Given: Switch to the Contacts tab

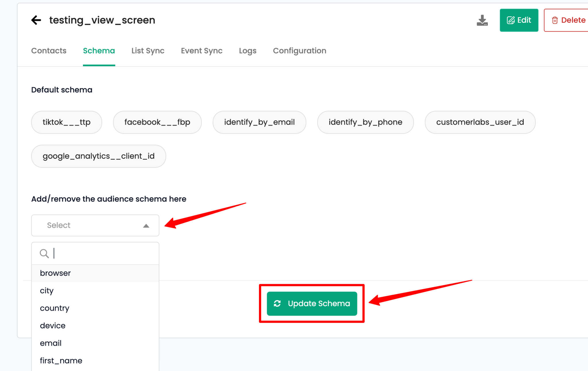Looking at the screenshot, I should click(x=49, y=51).
